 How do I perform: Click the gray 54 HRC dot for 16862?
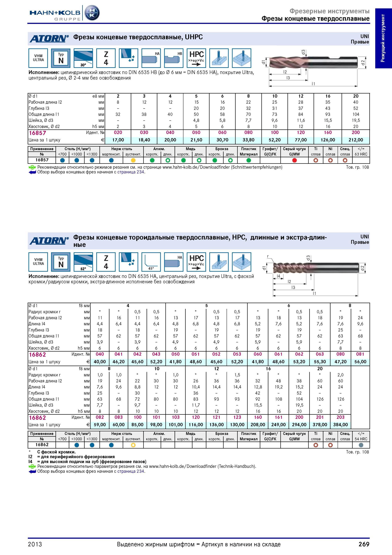(361, 445)
